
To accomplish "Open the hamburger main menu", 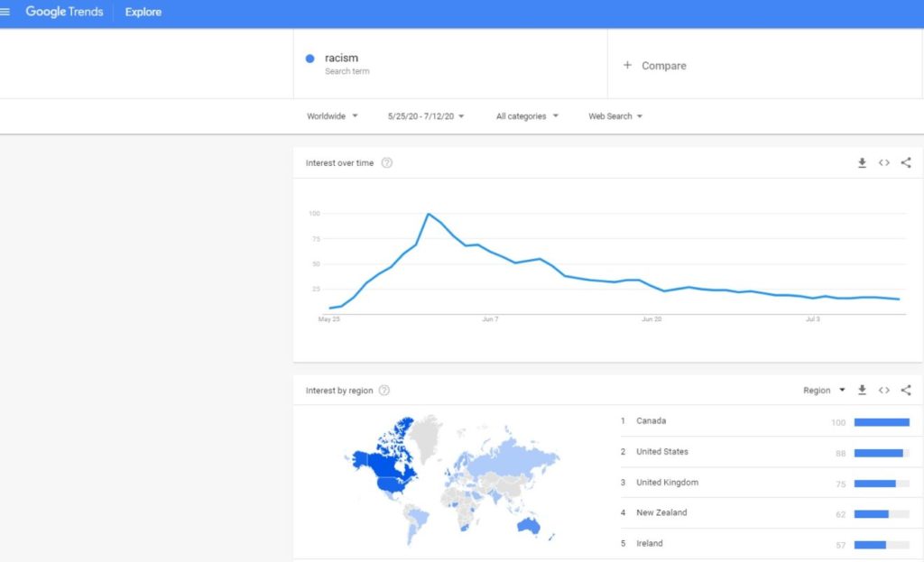I will (x=5, y=13).
